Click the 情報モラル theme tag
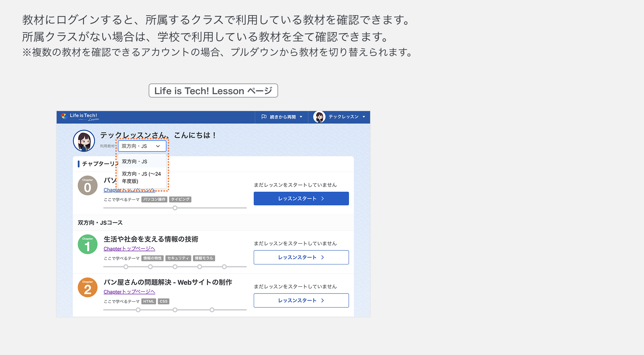 pyautogui.click(x=204, y=258)
